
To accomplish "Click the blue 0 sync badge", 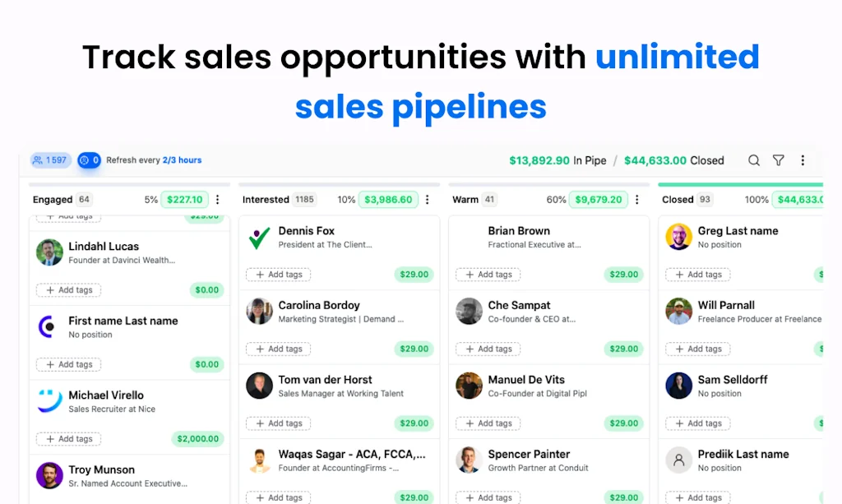I will coord(89,160).
